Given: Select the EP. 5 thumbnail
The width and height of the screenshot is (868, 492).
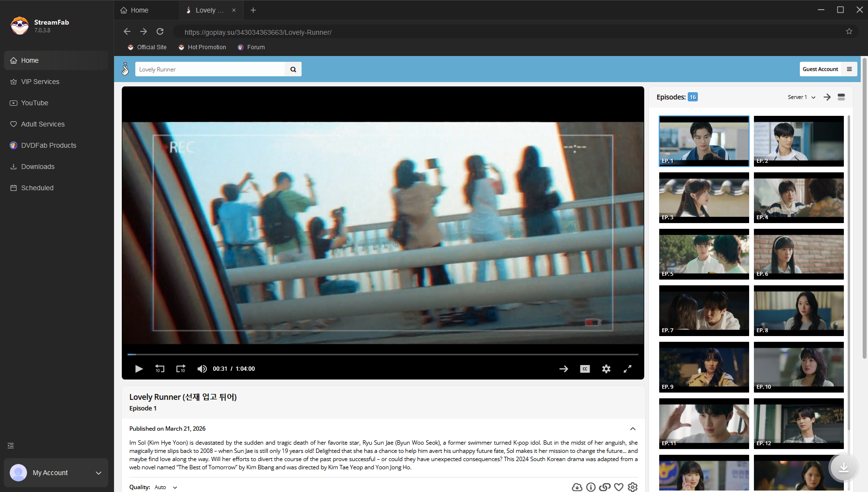Looking at the screenshot, I should click(x=704, y=254).
